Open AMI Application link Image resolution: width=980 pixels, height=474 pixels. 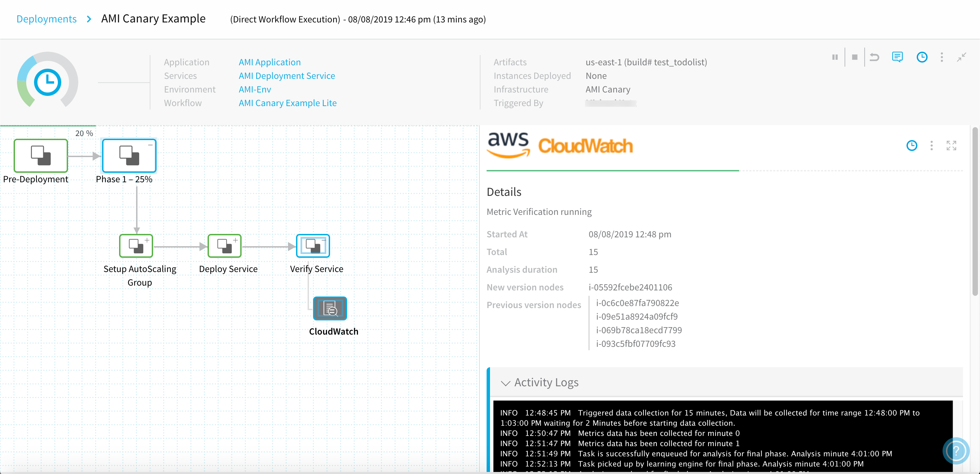(270, 62)
